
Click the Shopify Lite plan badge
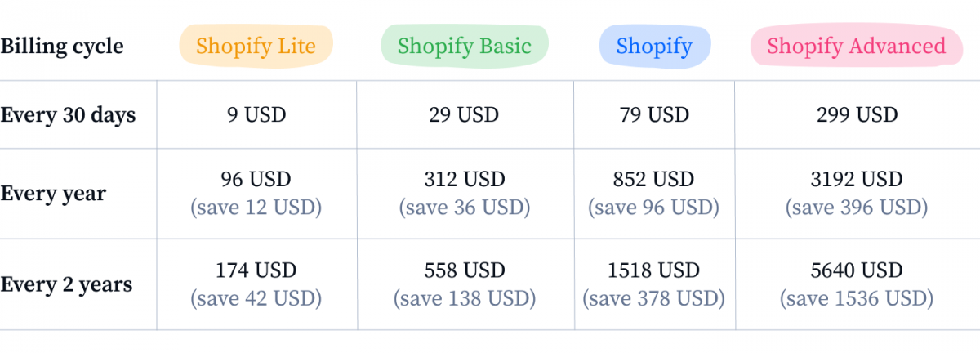[256, 46]
